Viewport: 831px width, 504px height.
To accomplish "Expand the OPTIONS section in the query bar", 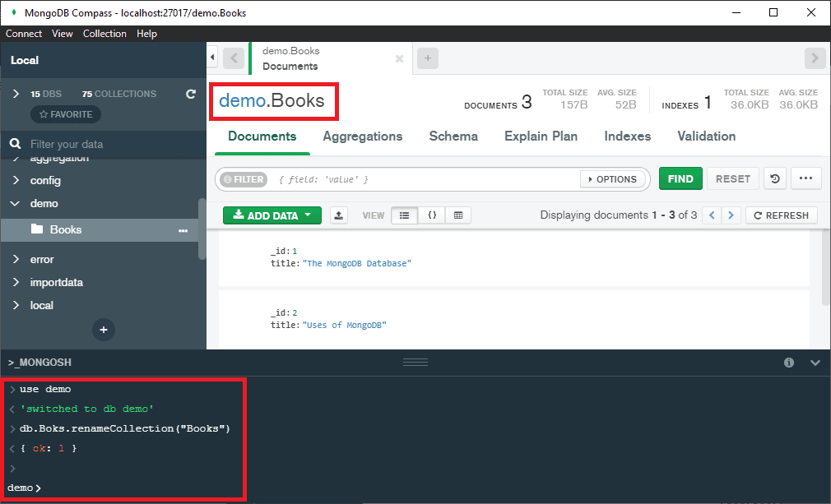I will (614, 178).
